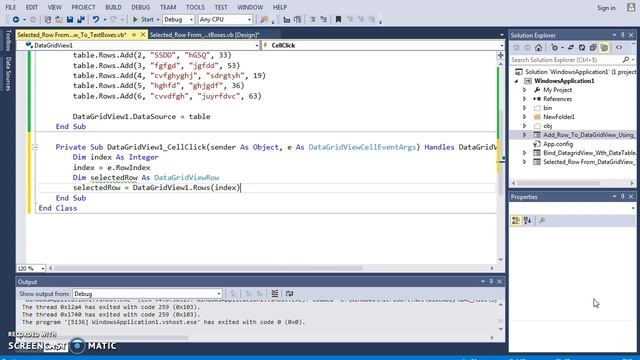The image size is (640, 360).
Task: Toggle auto-hide pin on Properties panel
Action: 622,197
